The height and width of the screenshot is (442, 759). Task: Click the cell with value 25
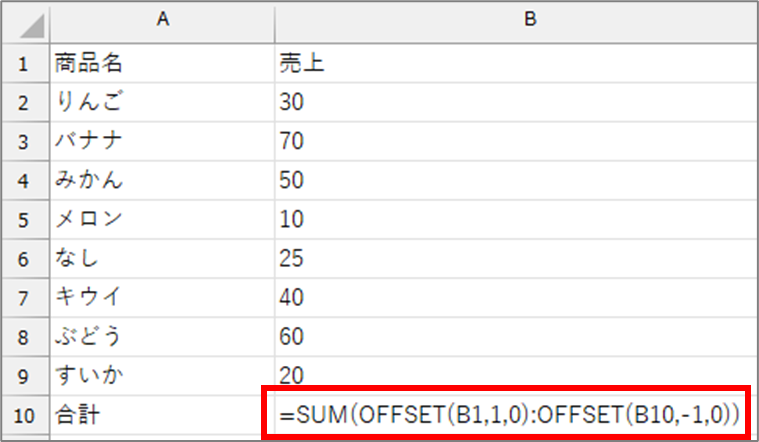[516, 259]
